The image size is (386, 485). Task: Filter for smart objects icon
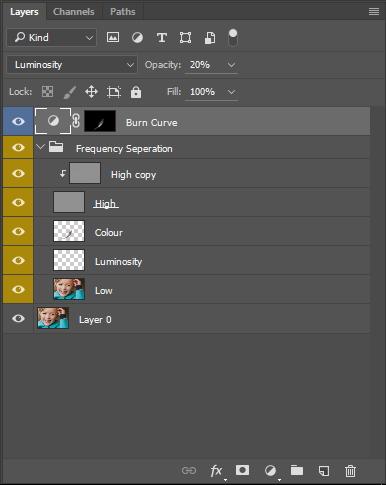pos(210,38)
